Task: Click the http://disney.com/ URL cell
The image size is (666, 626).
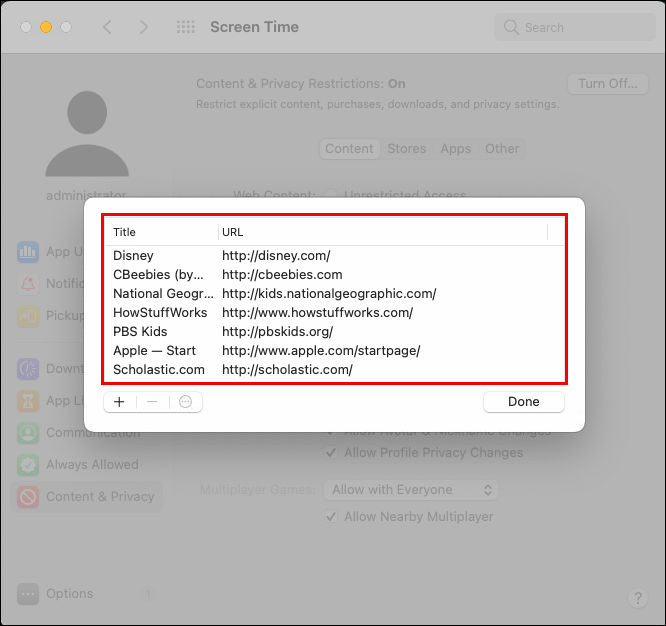Action: click(276, 256)
